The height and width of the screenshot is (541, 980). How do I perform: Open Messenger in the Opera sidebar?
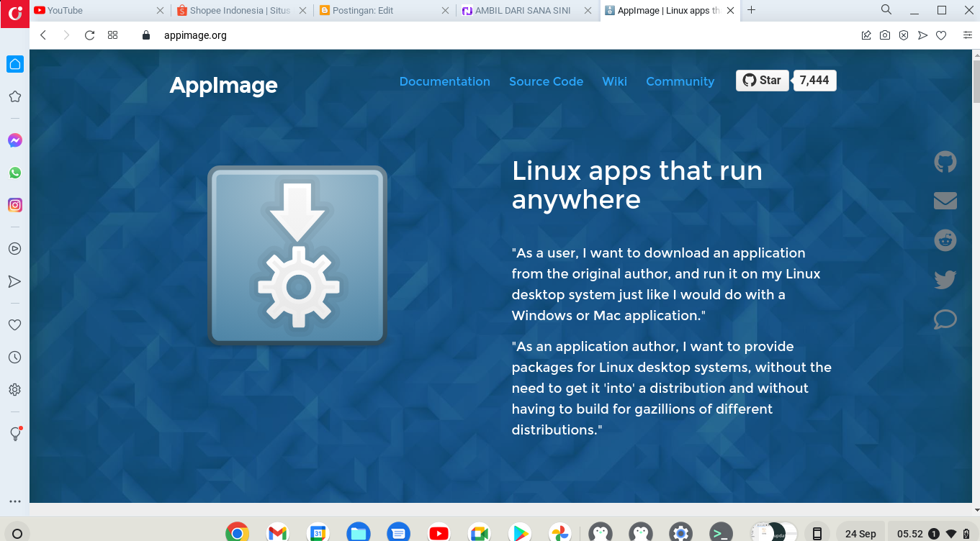[14, 141]
